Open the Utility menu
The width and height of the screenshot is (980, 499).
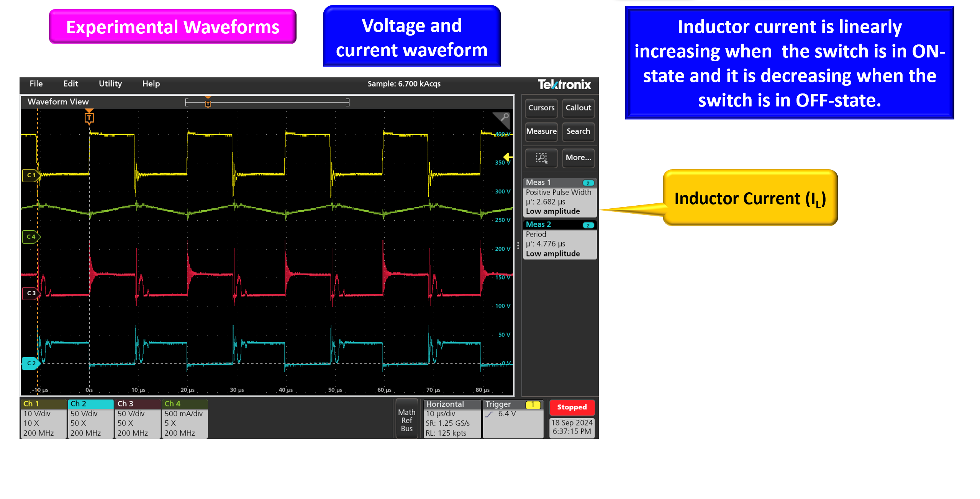point(110,83)
